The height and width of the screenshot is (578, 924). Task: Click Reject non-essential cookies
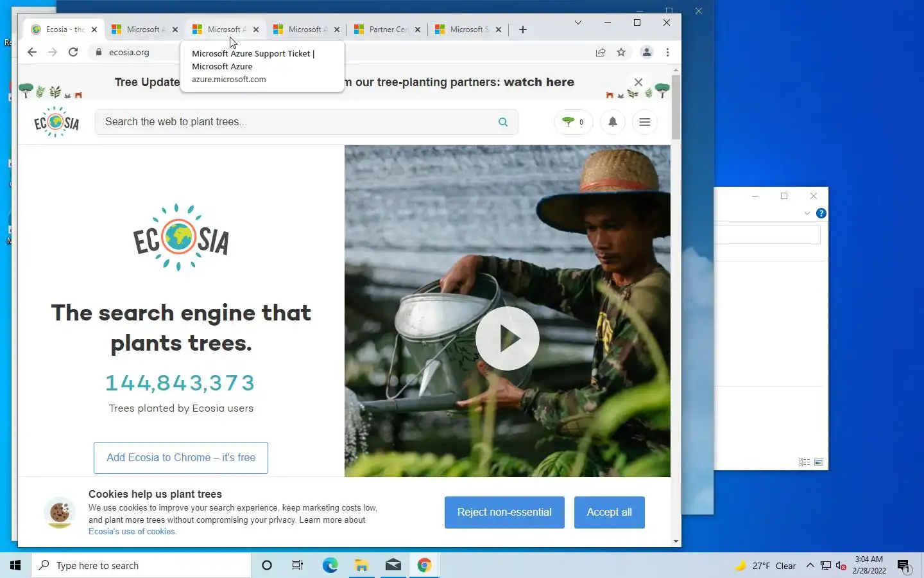click(x=504, y=512)
